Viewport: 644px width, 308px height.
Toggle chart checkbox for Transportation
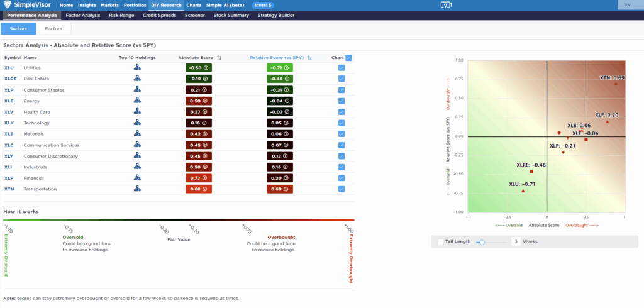(x=341, y=189)
